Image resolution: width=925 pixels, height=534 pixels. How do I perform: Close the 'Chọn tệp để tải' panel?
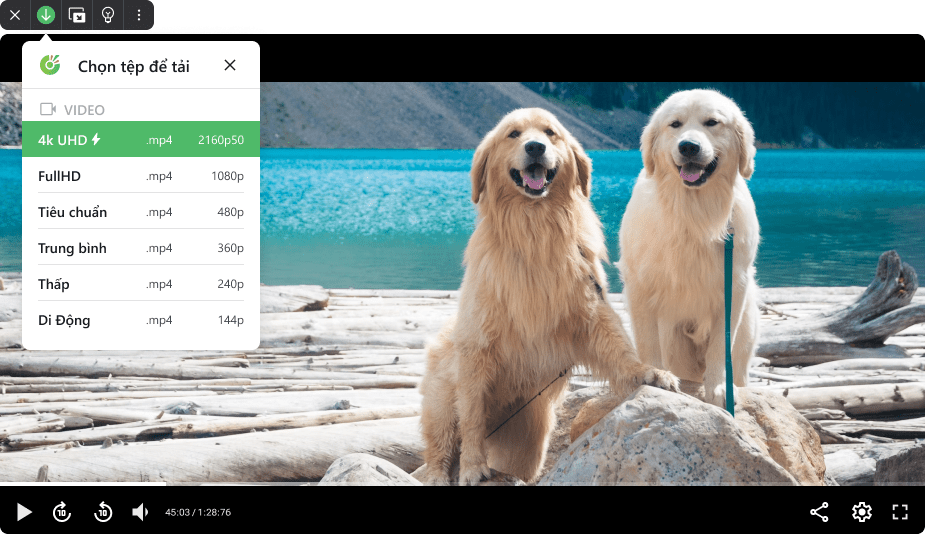230,65
